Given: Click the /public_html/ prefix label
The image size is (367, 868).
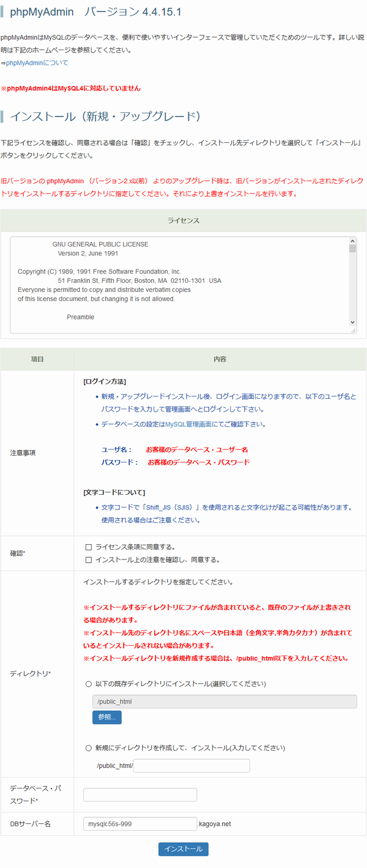Looking at the screenshot, I should click(114, 766).
